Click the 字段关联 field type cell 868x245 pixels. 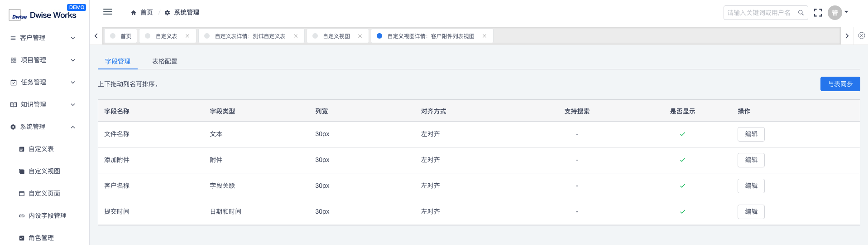[x=222, y=186]
